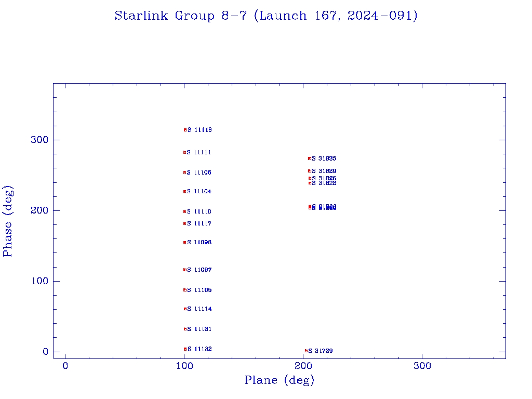Select the label S 11105
This screenshot has height=399, width=532.
point(199,290)
